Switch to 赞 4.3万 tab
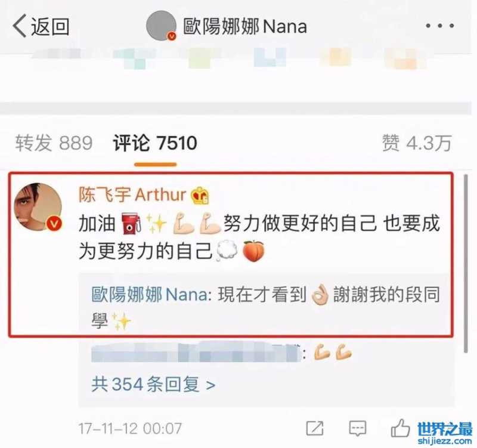 point(416,143)
